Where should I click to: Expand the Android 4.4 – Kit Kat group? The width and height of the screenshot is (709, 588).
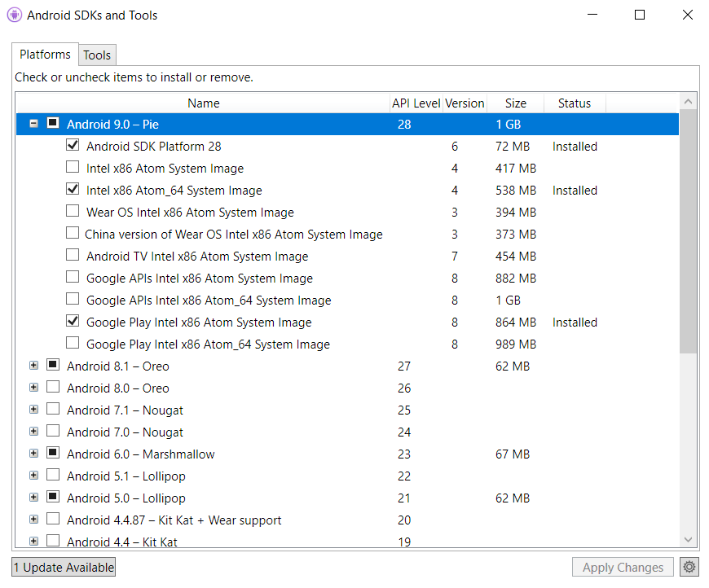pyautogui.click(x=33, y=541)
